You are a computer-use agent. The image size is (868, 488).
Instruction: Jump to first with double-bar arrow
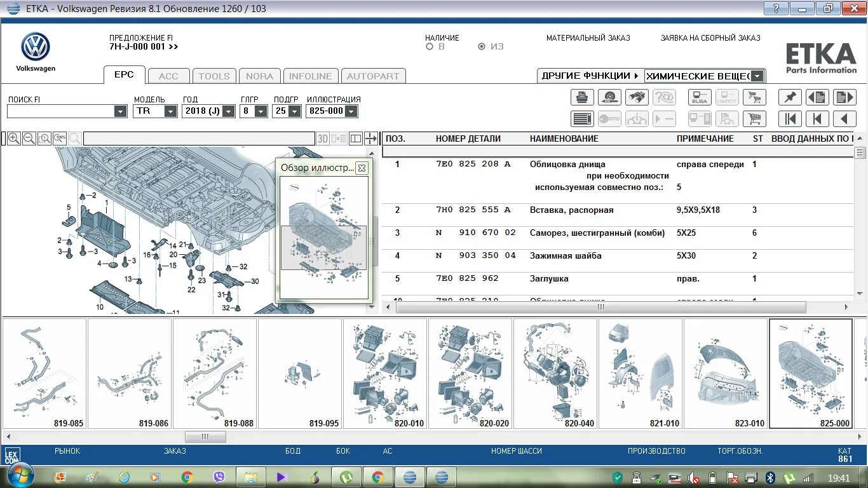click(790, 119)
